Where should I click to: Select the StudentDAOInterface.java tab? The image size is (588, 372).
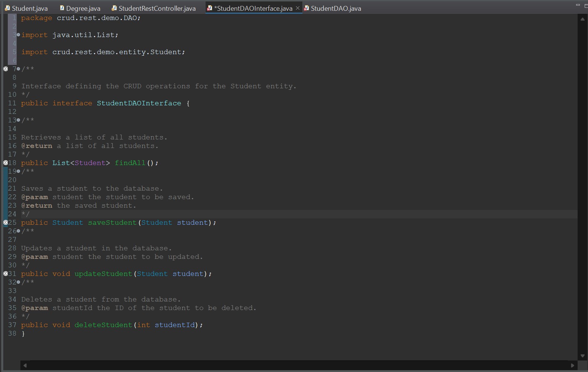pos(253,8)
